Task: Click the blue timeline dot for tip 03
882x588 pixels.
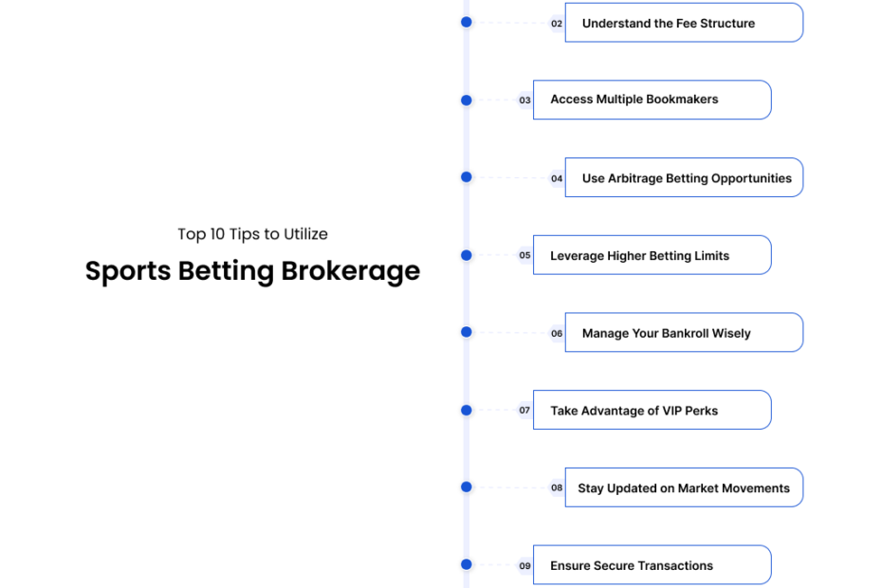Action: (467, 101)
